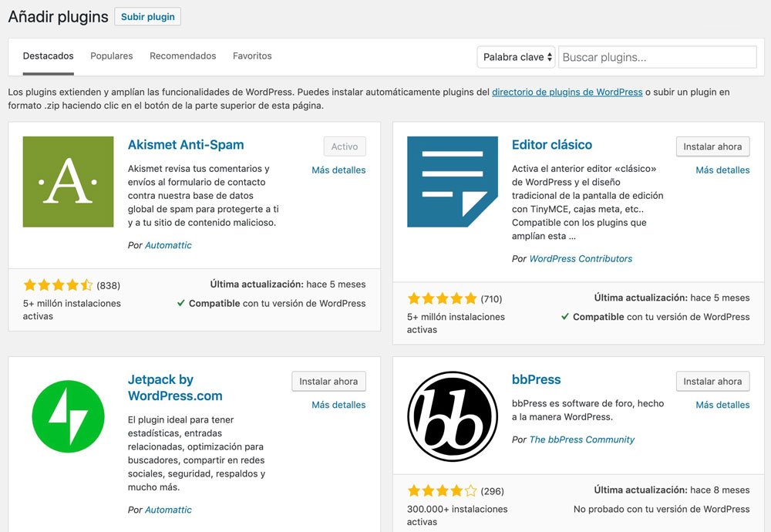This screenshot has width=771, height=532.
Task: View Más detalles for Akismet Anti-Spam
Action: point(338,170)
